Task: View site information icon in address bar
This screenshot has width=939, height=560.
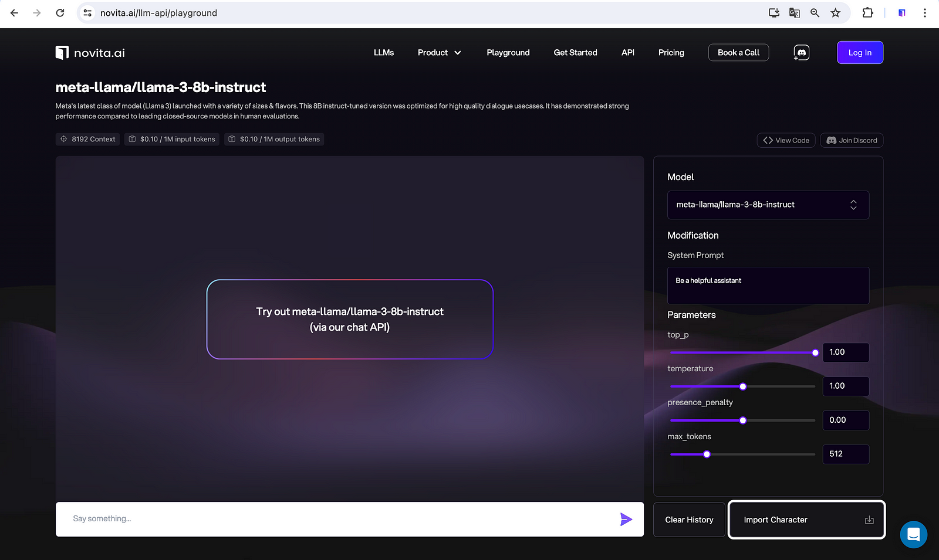Action: tap(87, 13)
